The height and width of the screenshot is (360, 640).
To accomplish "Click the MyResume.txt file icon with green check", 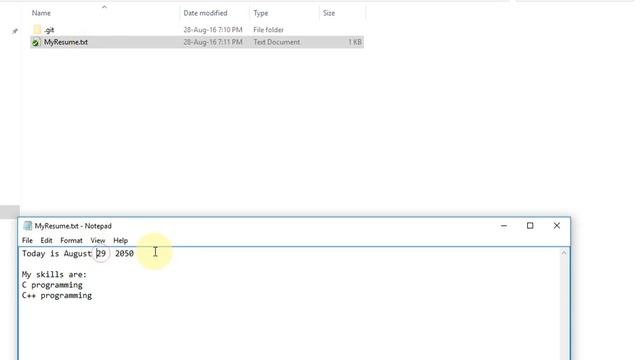I will pos(36,42).
